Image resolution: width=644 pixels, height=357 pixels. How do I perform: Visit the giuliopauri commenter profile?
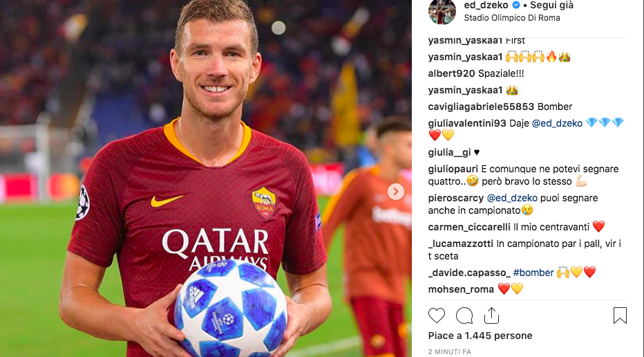(453, 169)
